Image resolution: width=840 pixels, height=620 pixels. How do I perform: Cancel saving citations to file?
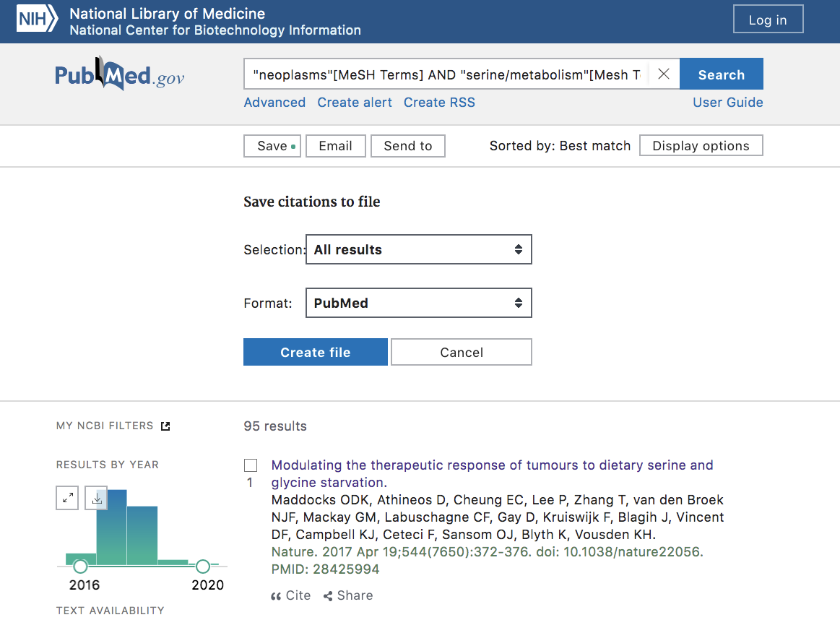462,353
